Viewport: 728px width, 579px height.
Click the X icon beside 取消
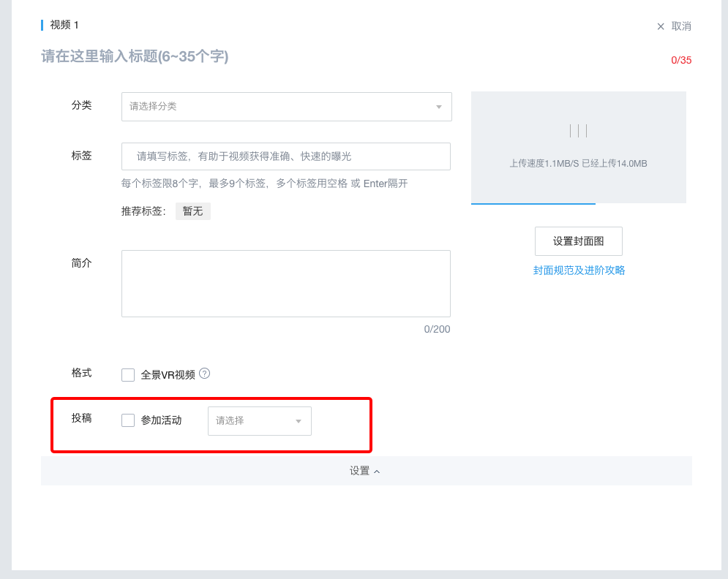661,26
